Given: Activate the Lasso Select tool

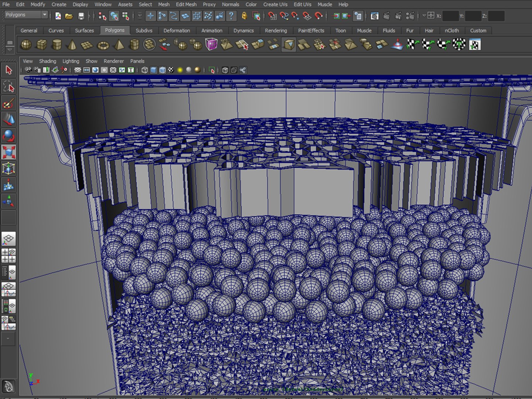Looking at the screenshot, I should pyautogui.click(x=8, y=87).
